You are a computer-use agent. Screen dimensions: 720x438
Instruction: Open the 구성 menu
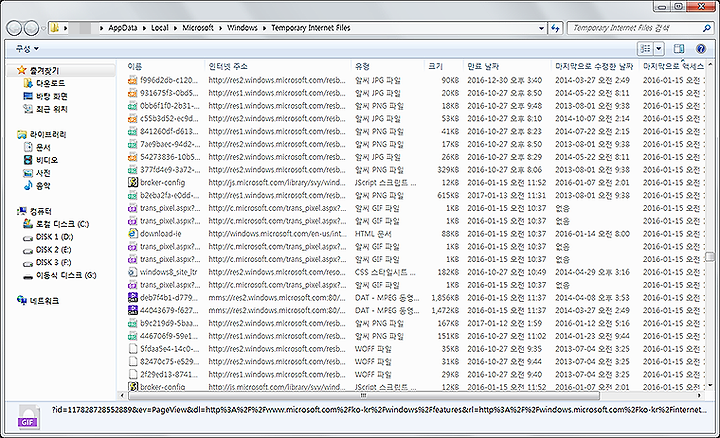coord(27,48)
